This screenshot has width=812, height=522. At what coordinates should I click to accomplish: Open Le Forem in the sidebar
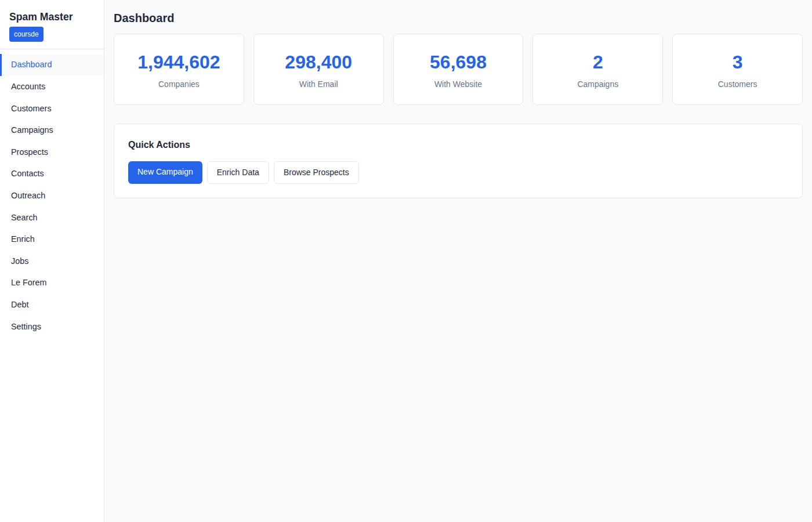pos(28,282)
